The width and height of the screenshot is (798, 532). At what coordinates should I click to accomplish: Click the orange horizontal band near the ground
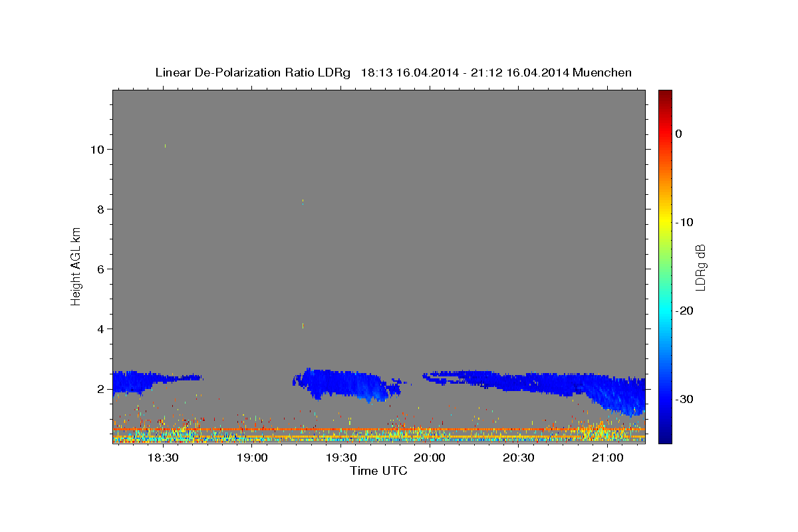[x=379, y=430]
